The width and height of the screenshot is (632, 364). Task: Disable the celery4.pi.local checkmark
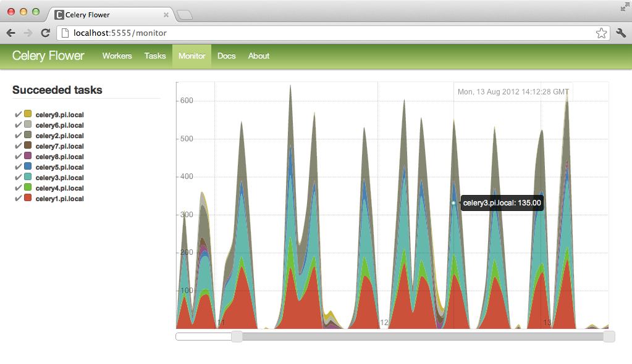[x=17, y=188]
